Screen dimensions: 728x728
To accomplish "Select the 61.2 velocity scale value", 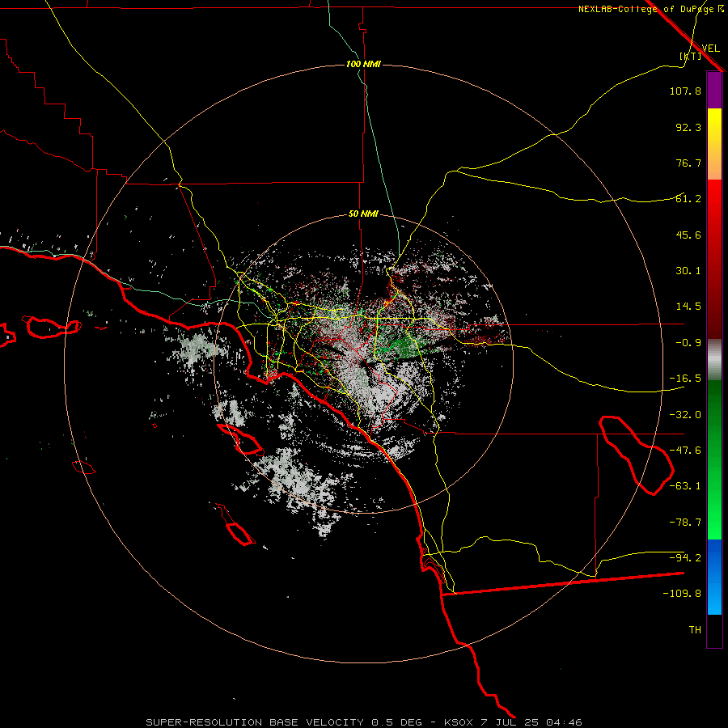I will coord(688,199).
